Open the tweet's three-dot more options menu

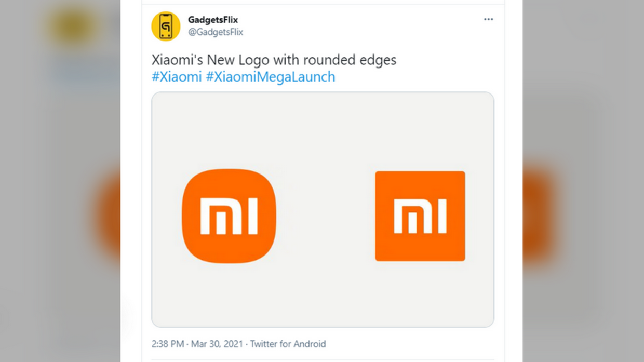pyautogui.click(x=488, y=19)
